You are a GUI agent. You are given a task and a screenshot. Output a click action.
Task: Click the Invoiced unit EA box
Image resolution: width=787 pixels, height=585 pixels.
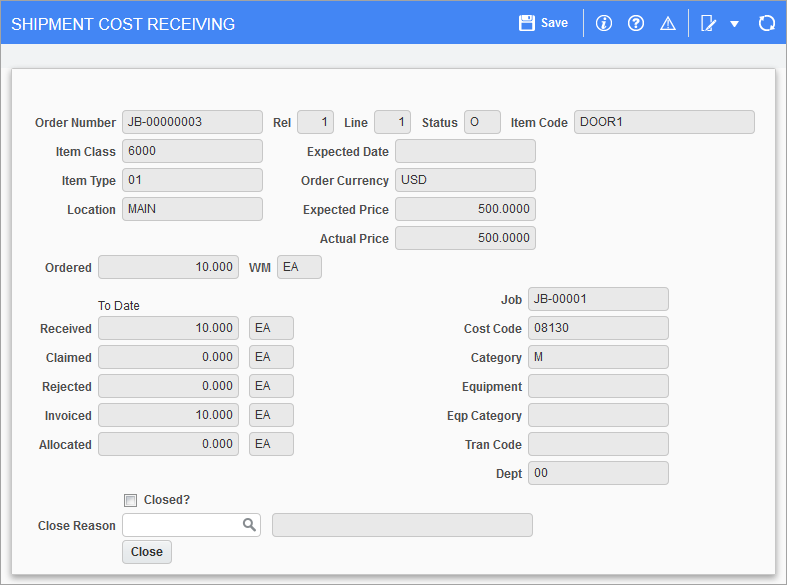(271, 415)
